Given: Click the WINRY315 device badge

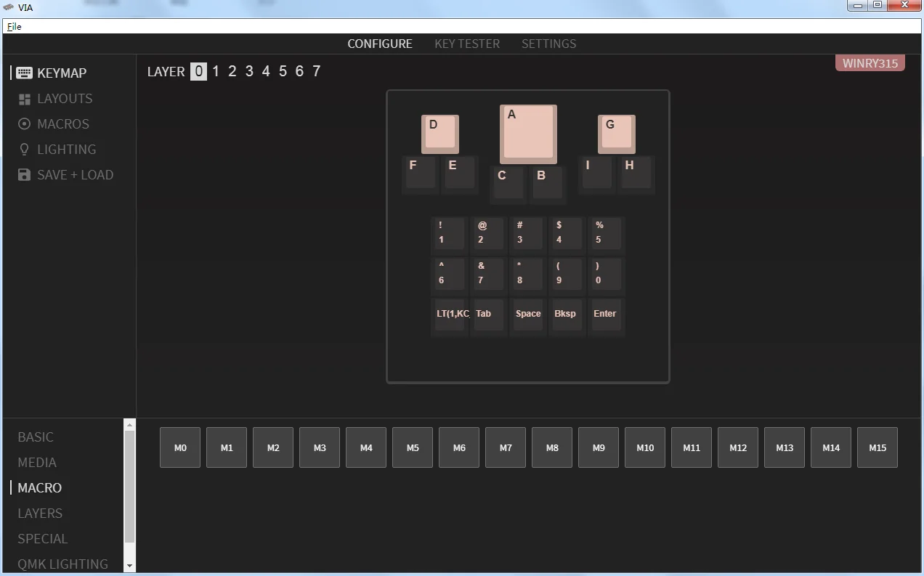Looking at the screenshot, I should pyautogui.click(x=870, y=63).
